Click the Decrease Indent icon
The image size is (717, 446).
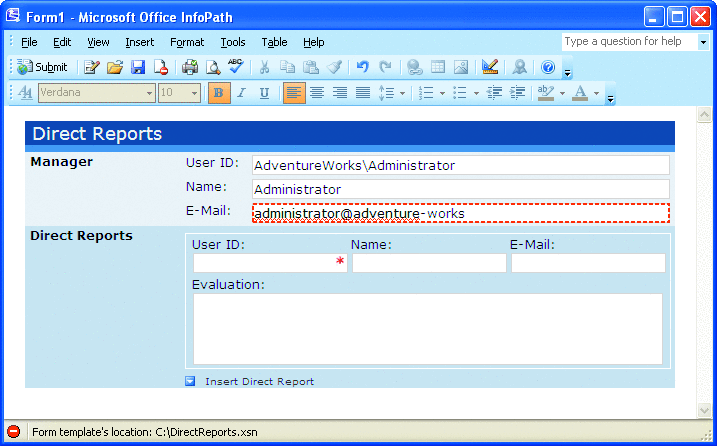(x=494, y=93)
